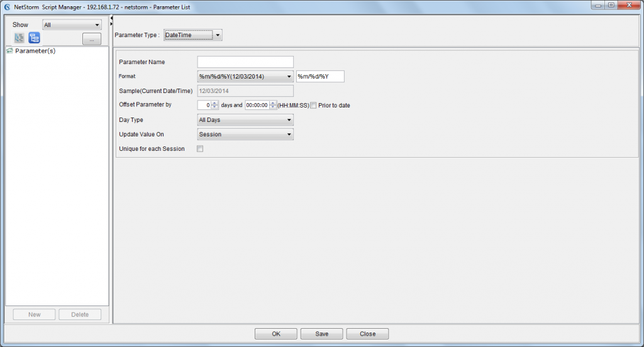The image size is (644, 347).
Task: Expand the Format dropdown list
Action: 289,77
